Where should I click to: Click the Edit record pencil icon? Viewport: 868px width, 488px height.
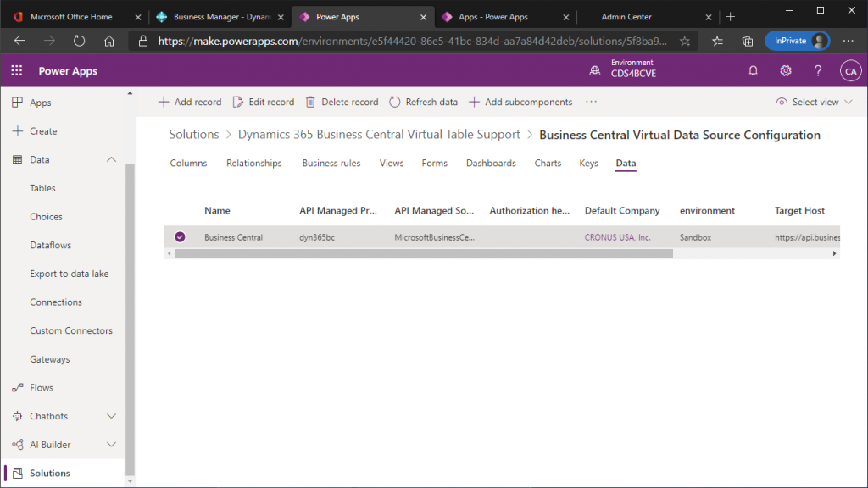click(238, 102)
